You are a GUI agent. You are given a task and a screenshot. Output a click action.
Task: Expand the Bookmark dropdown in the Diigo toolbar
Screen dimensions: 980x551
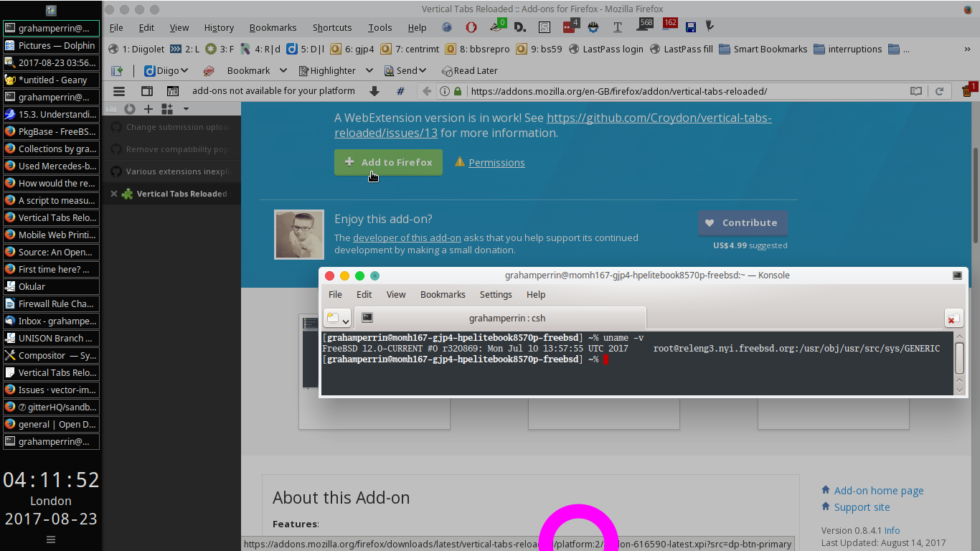tap(282, 70)
